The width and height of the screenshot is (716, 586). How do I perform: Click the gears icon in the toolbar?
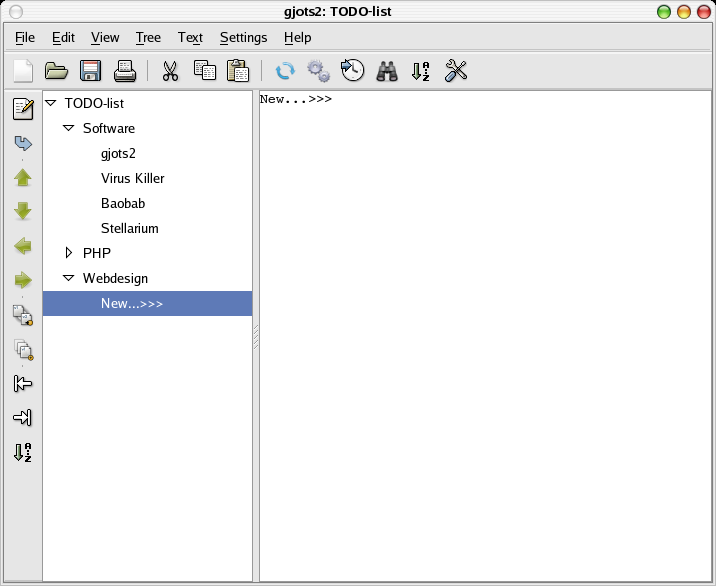click(x=319, y=71)
